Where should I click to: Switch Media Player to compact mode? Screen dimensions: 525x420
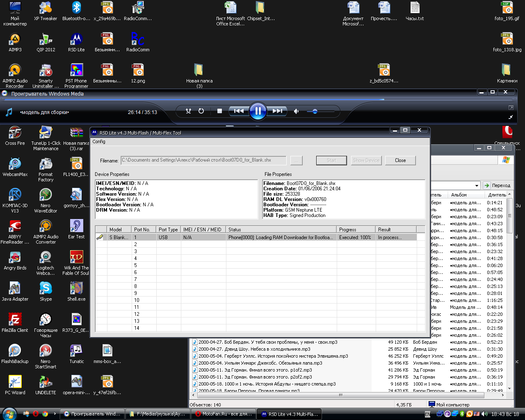[511, 117]
